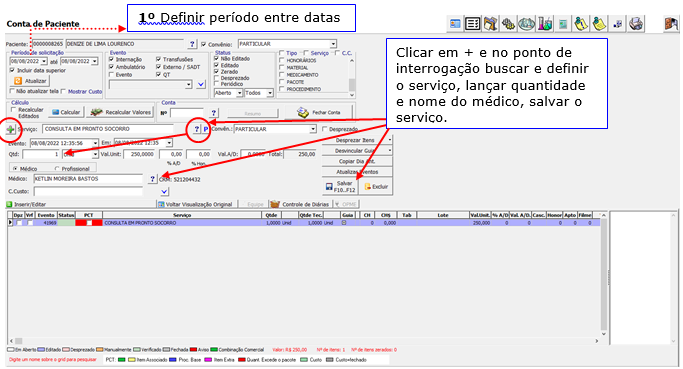This screenshot has width=683, height=369.
Task: Click question mark beside Médico field
Action: [x=152, y=179]
